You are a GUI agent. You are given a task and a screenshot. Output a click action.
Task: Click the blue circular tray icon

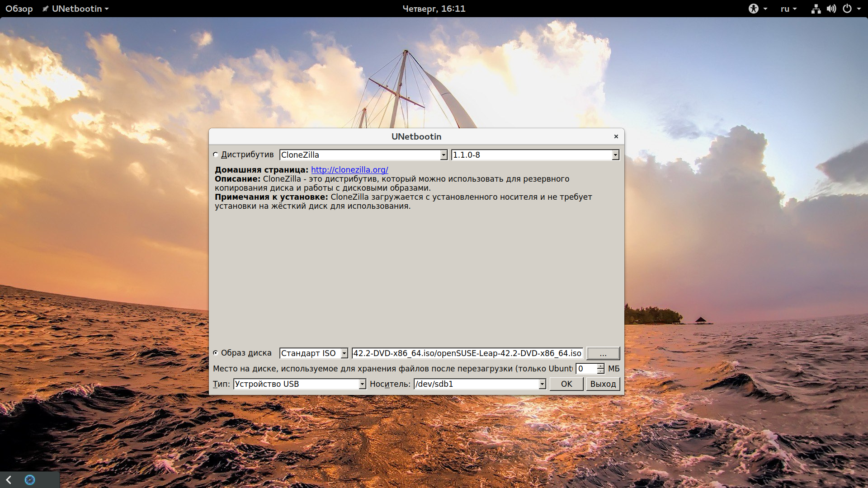30,480
